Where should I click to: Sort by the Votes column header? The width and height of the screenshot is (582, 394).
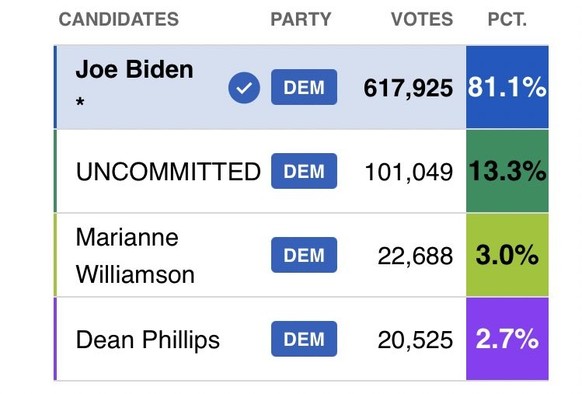pos(422,19)
